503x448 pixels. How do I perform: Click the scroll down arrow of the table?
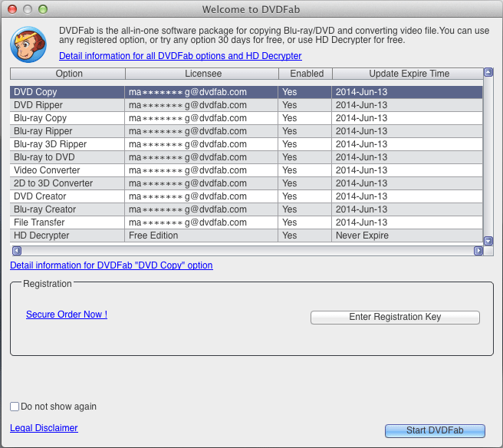coord(488,241)
